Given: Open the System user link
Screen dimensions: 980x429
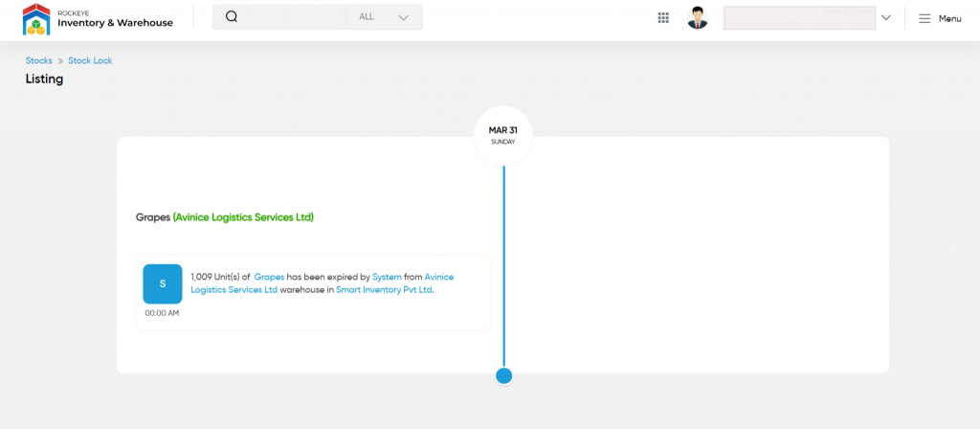Looking at the screenshot, I should [387, 277].
